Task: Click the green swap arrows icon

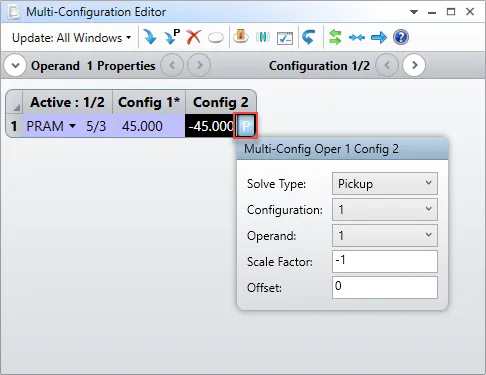Action: (x=335, y=37)
